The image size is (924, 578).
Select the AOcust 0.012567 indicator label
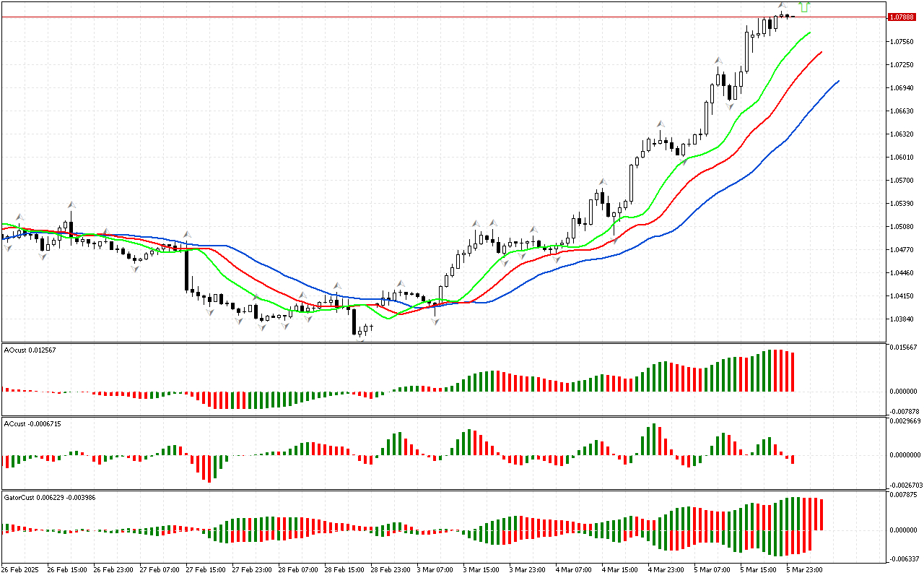[x=30, y=350]
